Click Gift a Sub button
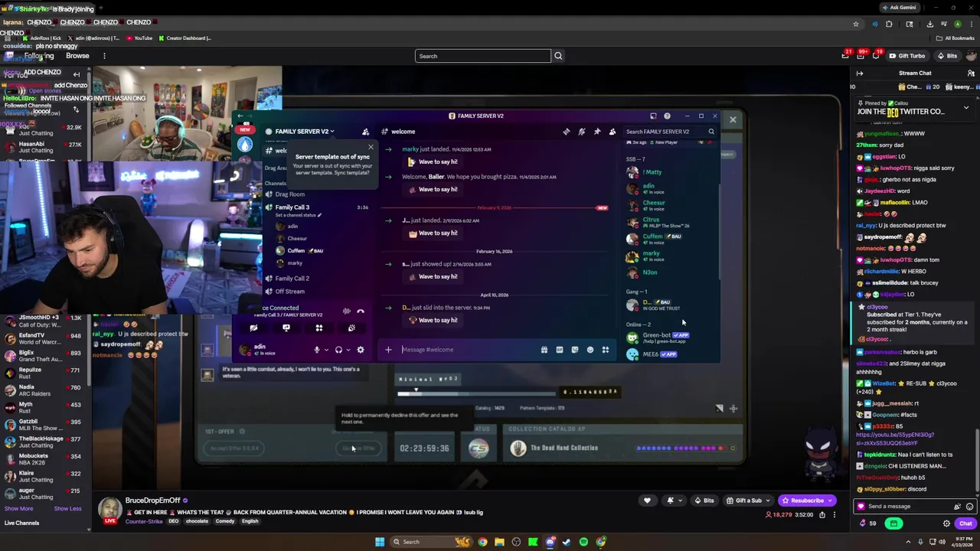980x551 pixels. coord(750,500)
